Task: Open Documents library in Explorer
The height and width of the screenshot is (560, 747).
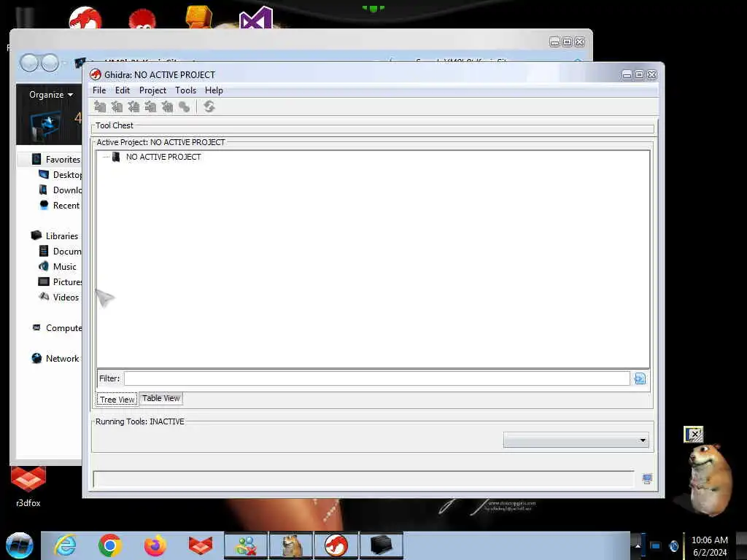Action: click(67, 251)
